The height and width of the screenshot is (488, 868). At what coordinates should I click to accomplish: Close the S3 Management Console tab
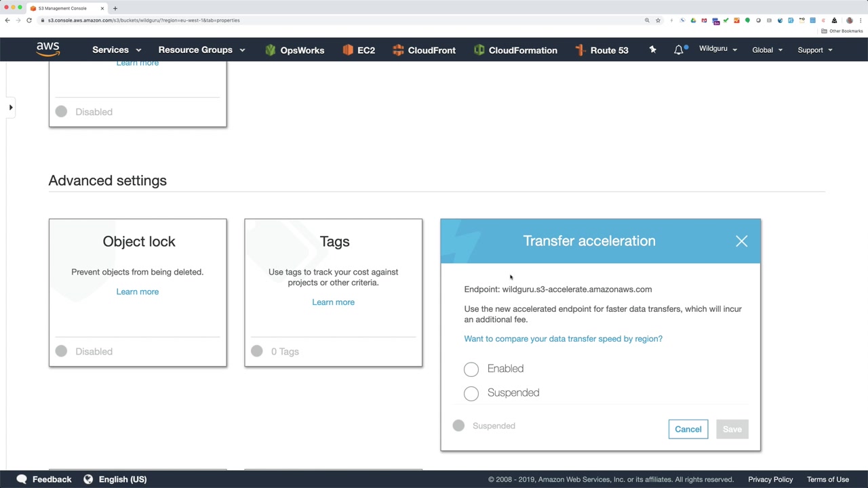click(102, 8)
